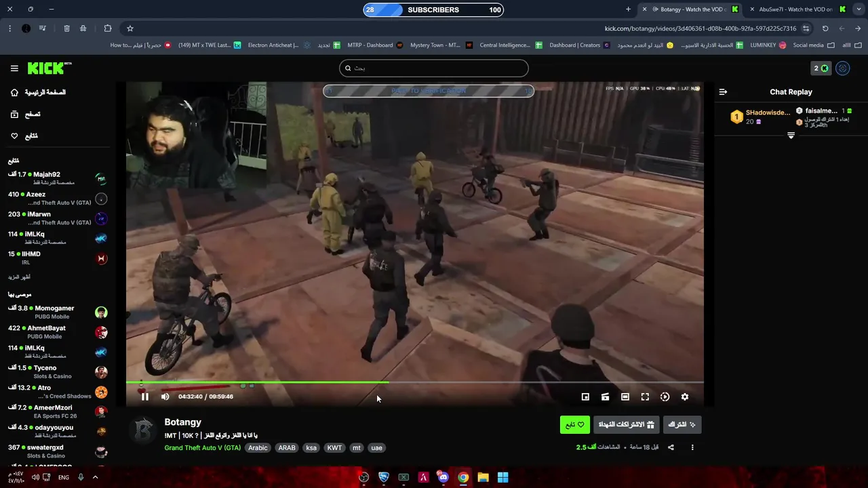Show hidden system tray icons

tap(95, 477)
